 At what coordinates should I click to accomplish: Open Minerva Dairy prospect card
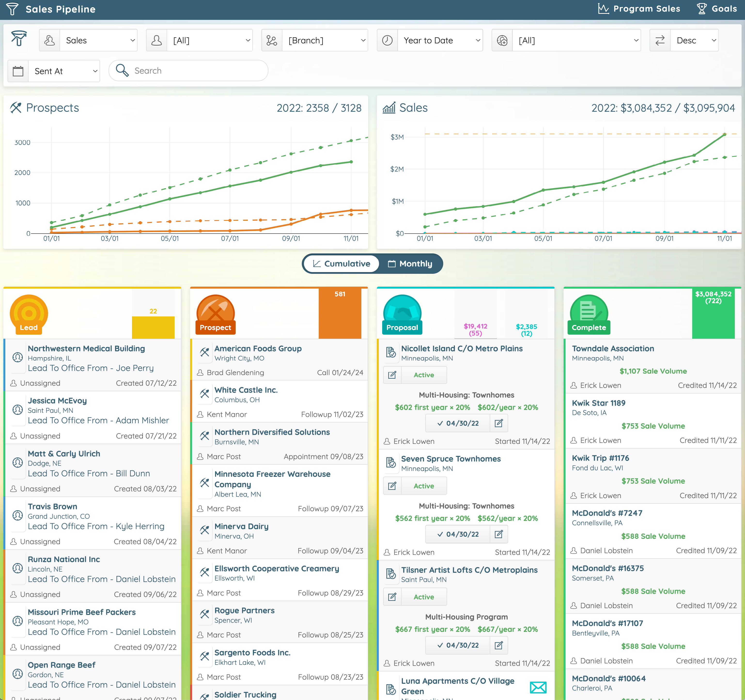click(279, 538)
